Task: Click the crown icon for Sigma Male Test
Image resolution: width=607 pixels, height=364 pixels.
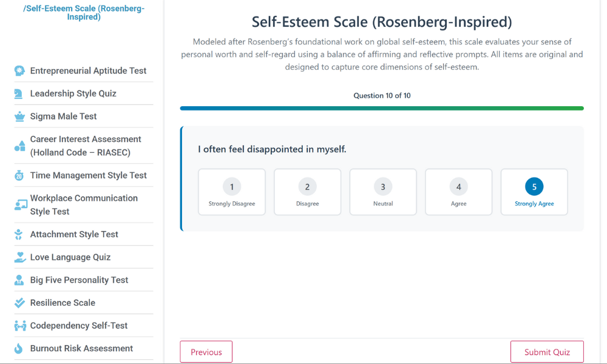Action: tap(19, 116)
